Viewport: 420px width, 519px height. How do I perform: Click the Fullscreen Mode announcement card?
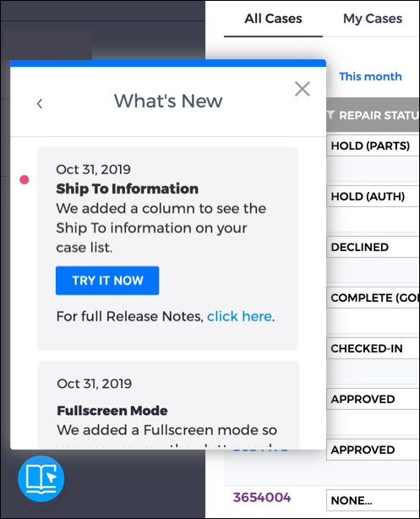(x=168, y=405)
